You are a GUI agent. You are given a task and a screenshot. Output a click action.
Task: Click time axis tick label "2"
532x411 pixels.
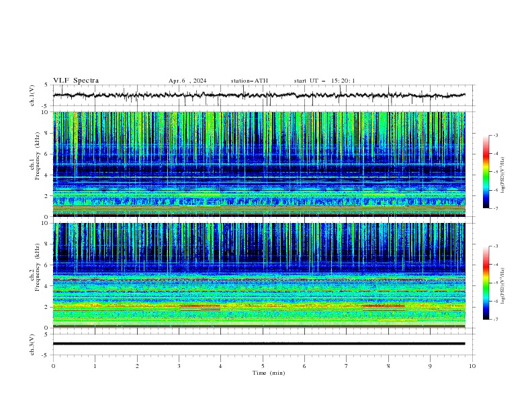[137, 366]
